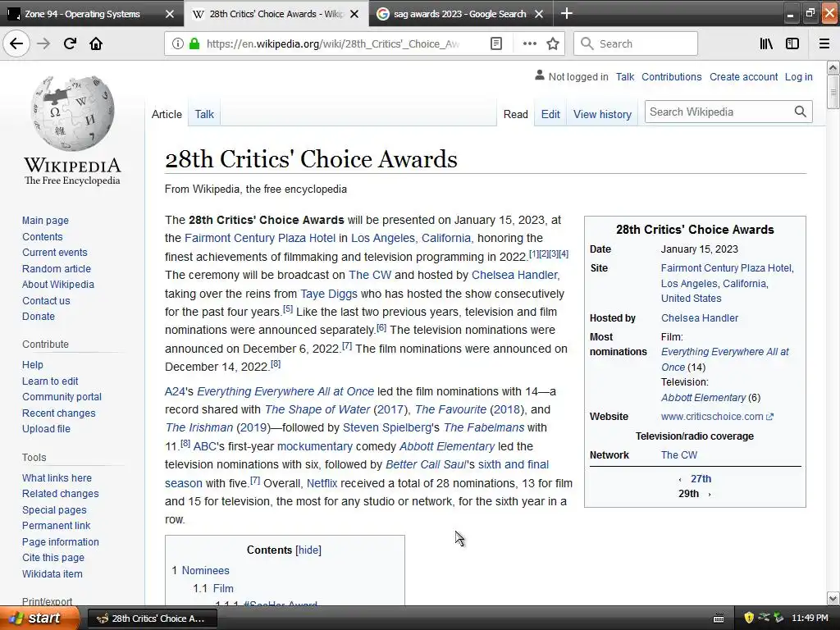The width and height of the screenshot is (840, 630).
Task: Switch to Zone 94 Operating Systems tab
Action: (x=82, y=14)
